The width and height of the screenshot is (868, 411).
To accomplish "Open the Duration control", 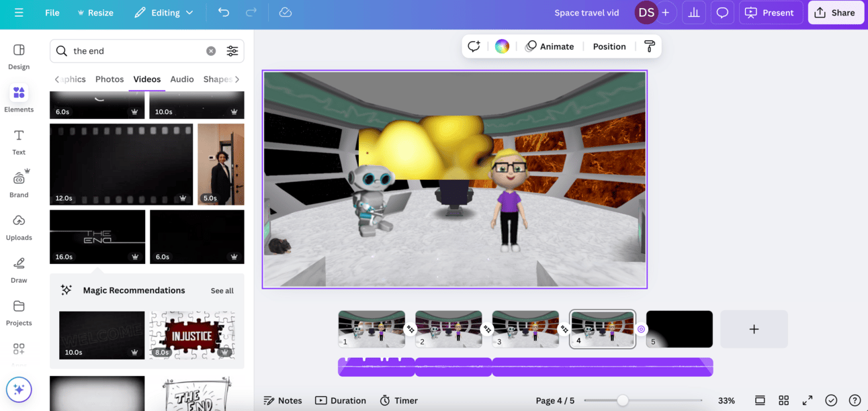I will click(x=341, y=400).
